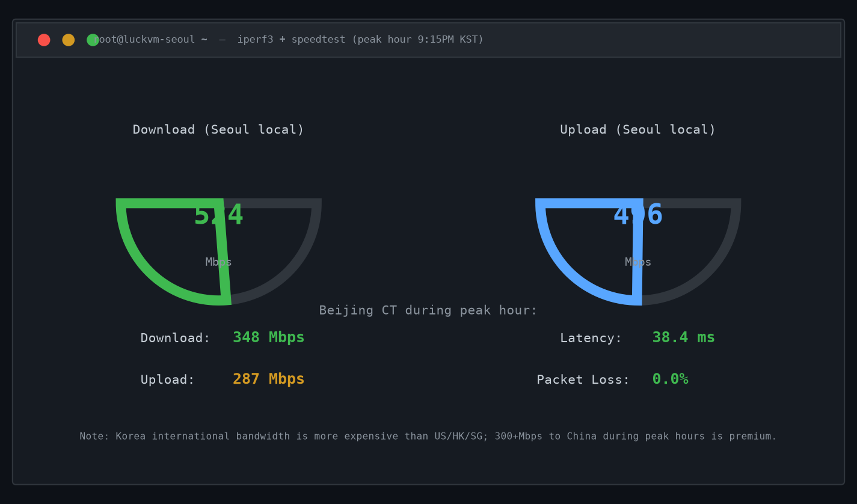Click the blue upload gauge number value

tap(638, 215)
